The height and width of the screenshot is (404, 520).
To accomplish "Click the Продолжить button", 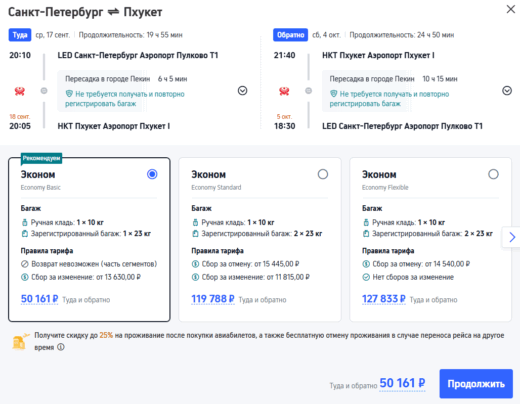I will [x=476, y=384].
